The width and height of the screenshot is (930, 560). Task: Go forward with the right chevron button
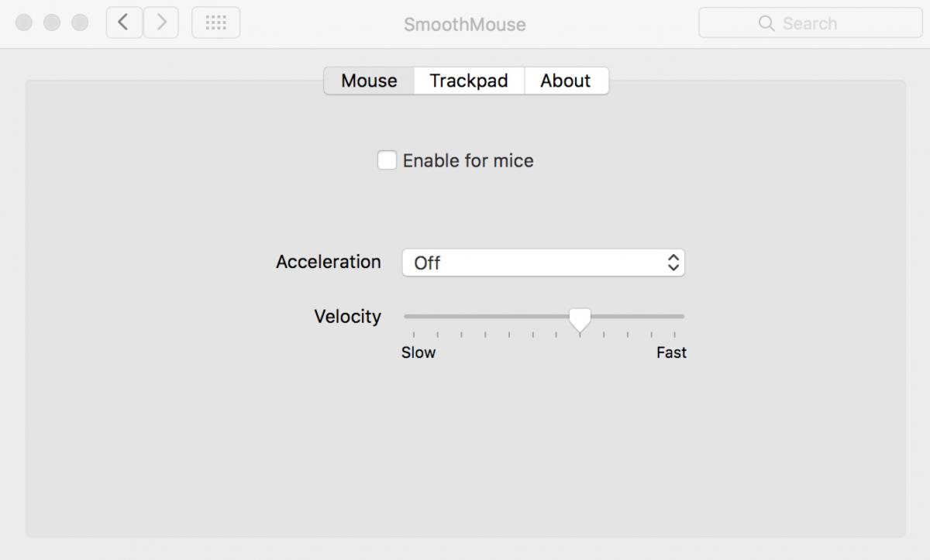[x=161, y=23]
